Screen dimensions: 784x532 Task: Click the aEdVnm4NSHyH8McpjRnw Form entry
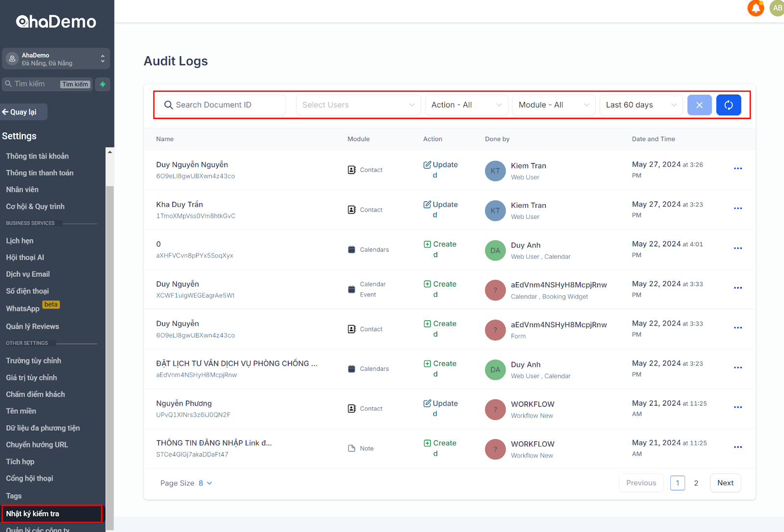[x=559, y=330]
